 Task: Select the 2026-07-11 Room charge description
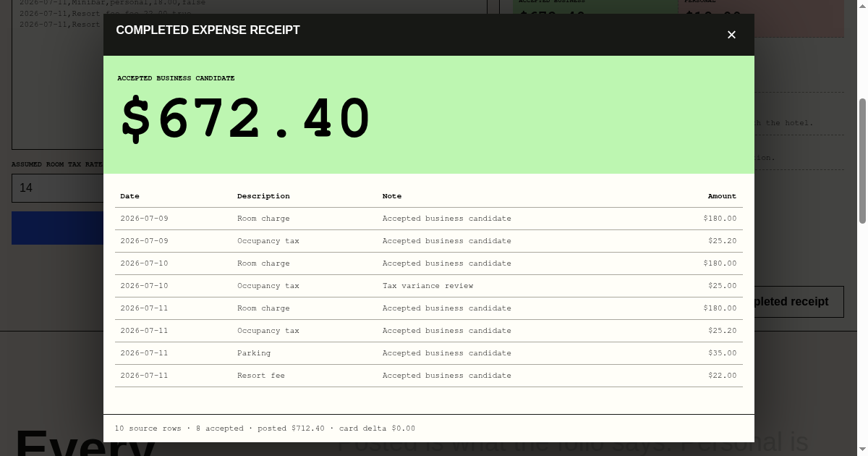tap(263, 308)
